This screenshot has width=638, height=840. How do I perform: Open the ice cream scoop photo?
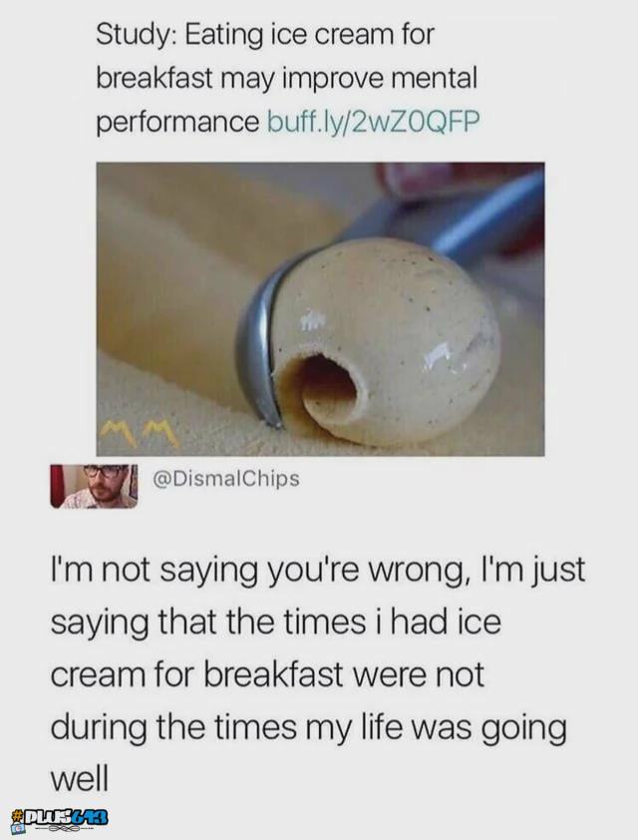click(x=320, y=309)
